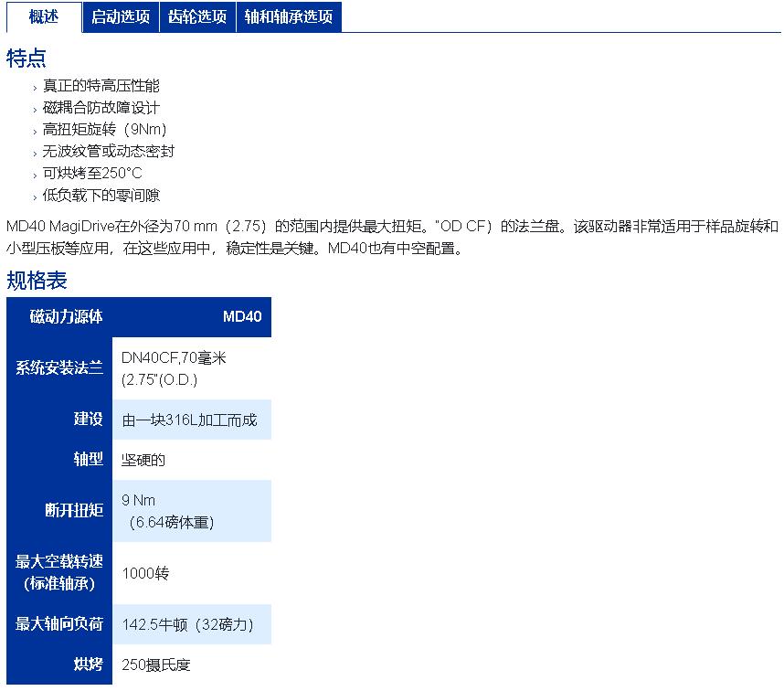Click cell DN40CF,70毫米 (2.75"(O.D.)
This screenshot has height=691, width=784.
pyautogui.click(x=192, y=368)
